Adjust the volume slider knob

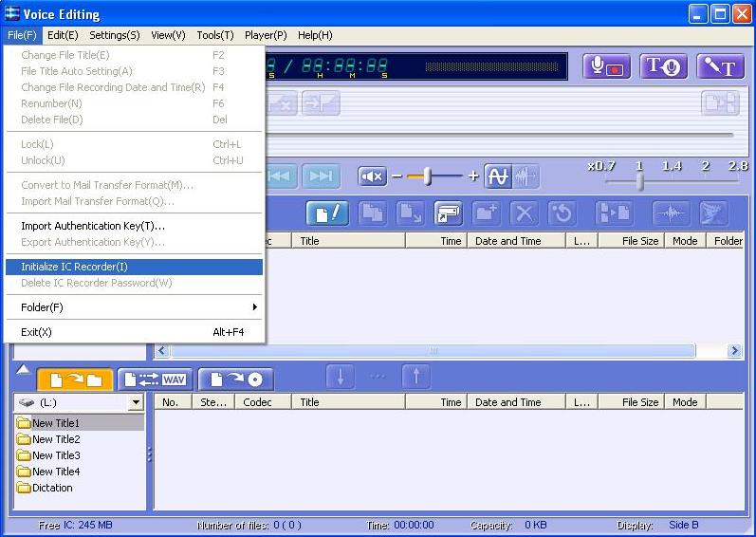427,176
